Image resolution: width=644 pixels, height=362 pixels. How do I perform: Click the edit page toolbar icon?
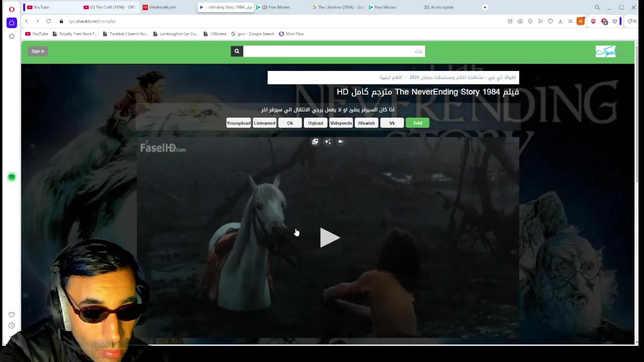tap(510, 21)
